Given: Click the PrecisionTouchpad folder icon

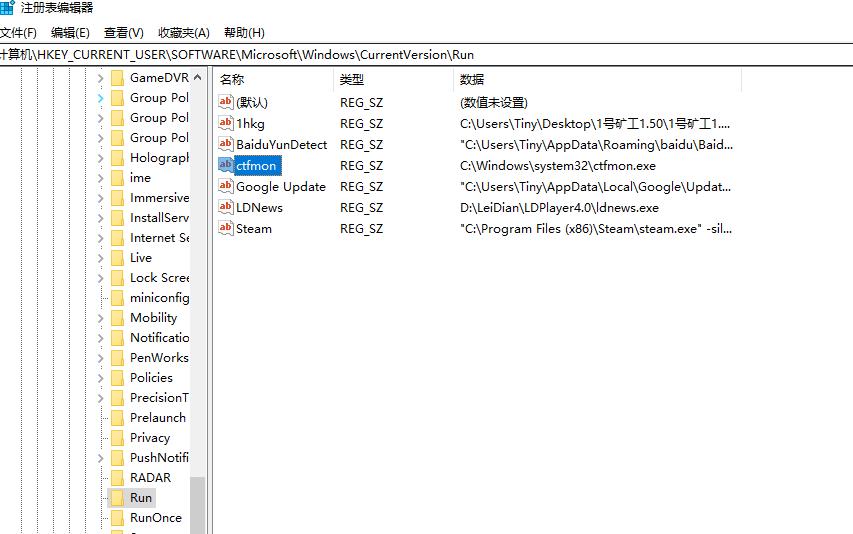Looking at the screenshot, I should [x=117, y=398].
